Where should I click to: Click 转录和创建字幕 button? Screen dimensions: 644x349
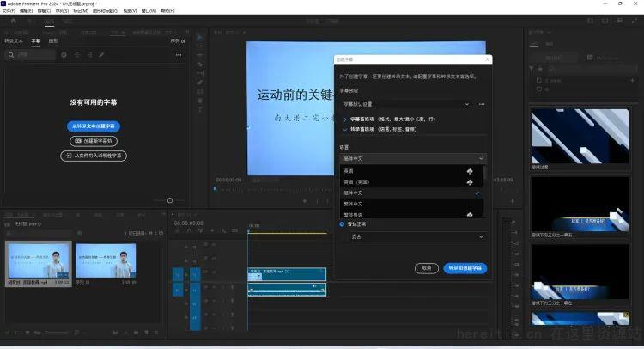point(465,268)
